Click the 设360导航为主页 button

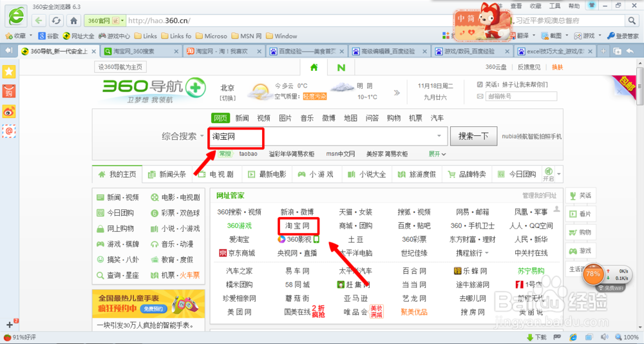120,67
